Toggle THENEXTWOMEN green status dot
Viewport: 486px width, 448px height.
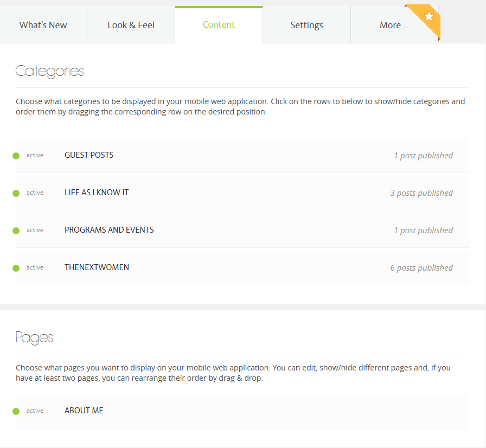pyautogui.click(x=16, y=268)
